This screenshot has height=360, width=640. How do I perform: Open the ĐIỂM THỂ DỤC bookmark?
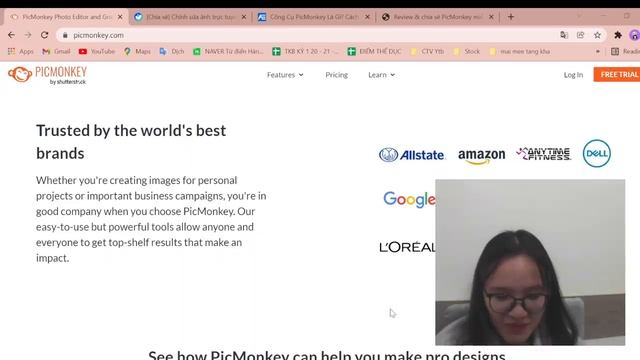374,51
